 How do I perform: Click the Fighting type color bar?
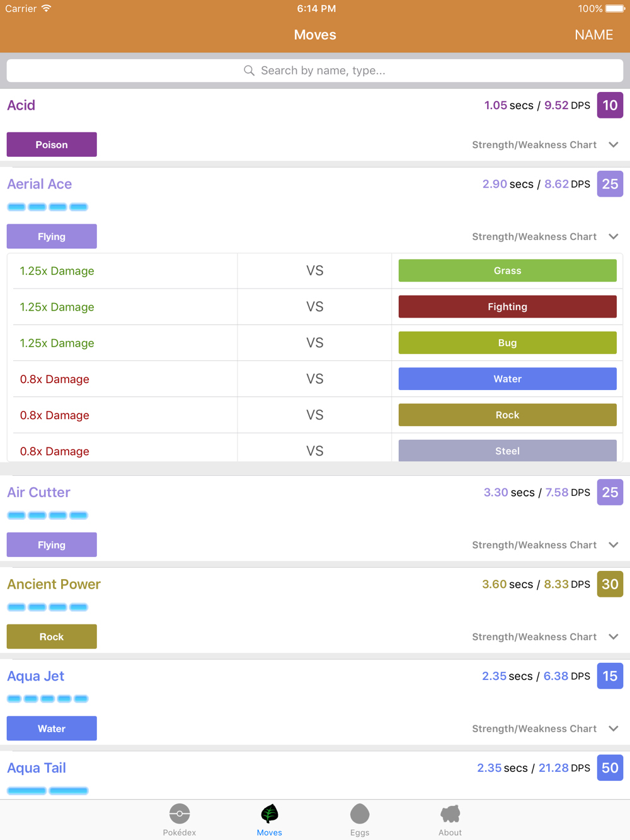coord(508,307)
